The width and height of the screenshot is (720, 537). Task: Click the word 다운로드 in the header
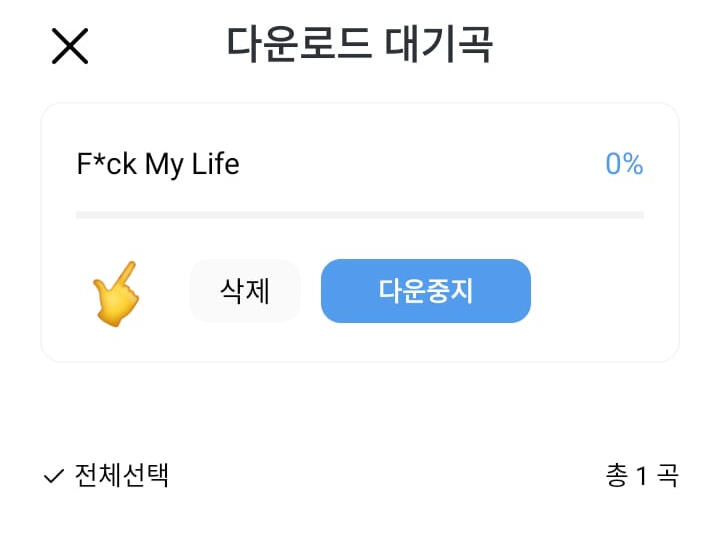(297, 45)
